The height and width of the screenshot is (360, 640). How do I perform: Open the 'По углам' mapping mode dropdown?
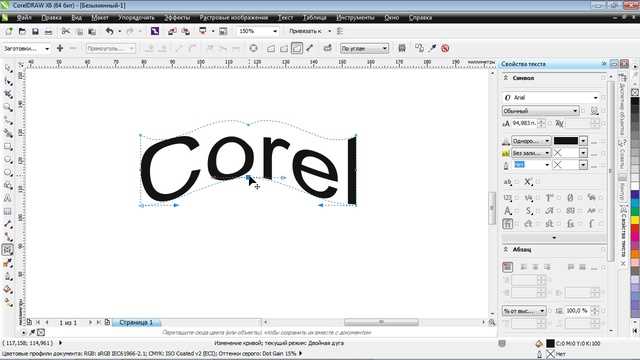[384, 49]
